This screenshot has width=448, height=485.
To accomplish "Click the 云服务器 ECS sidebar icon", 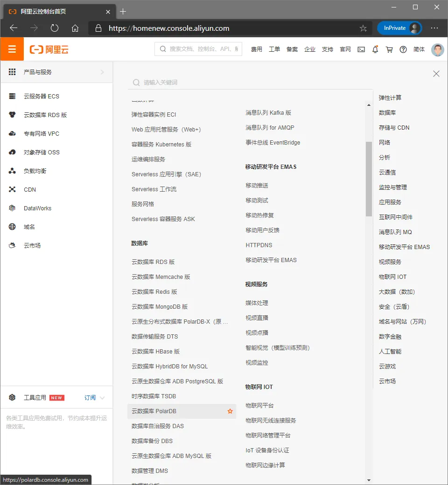I will click(12, 96).
